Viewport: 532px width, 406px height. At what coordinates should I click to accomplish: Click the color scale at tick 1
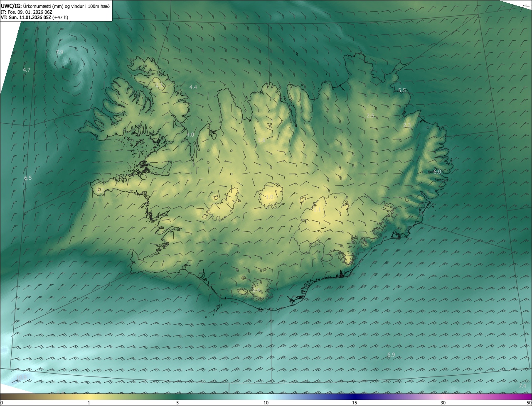point(89,403)
